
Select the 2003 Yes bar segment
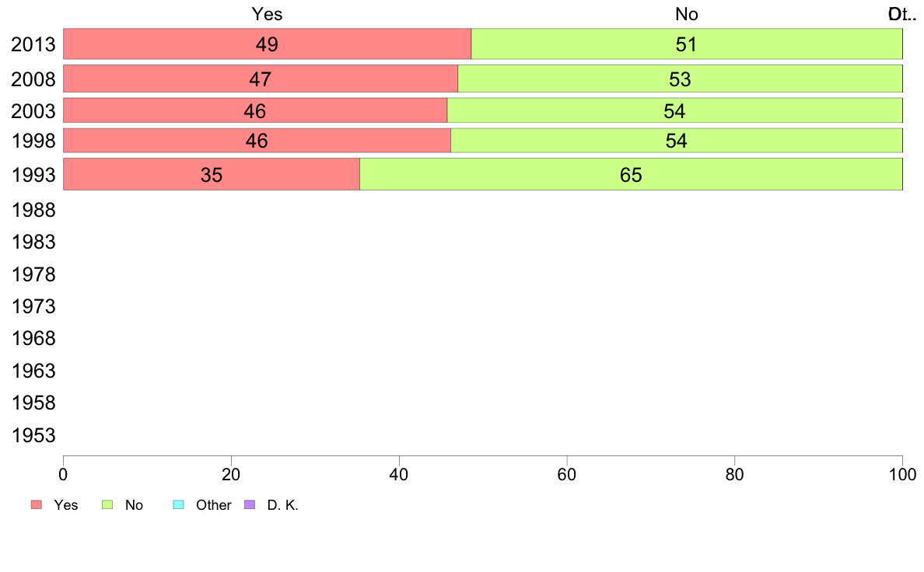pyautogui.click(x=255, y=111)
